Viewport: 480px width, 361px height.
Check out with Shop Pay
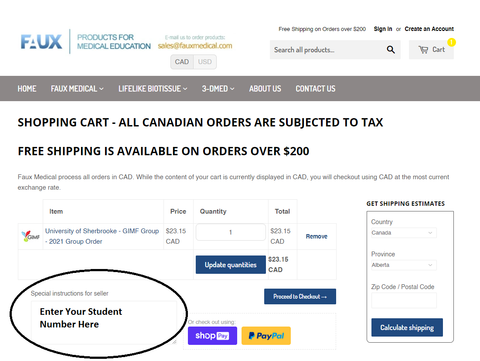click(212, 336)
